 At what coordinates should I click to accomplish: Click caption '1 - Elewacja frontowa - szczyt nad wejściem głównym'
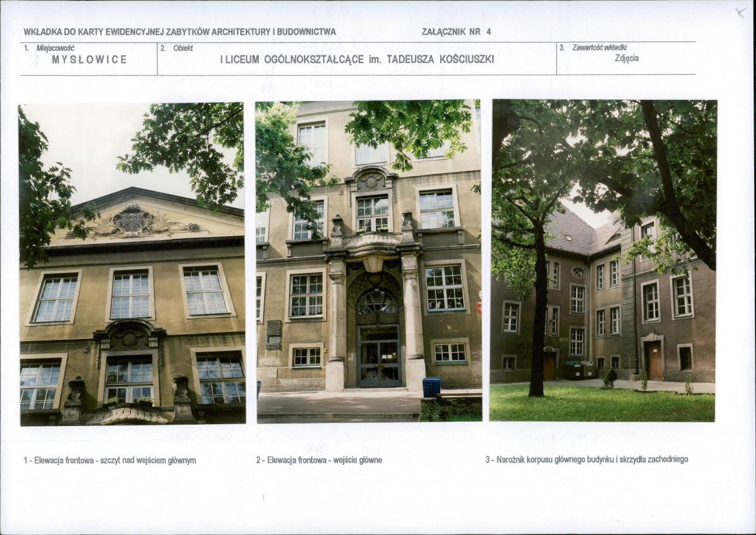[x=110, y=460]
